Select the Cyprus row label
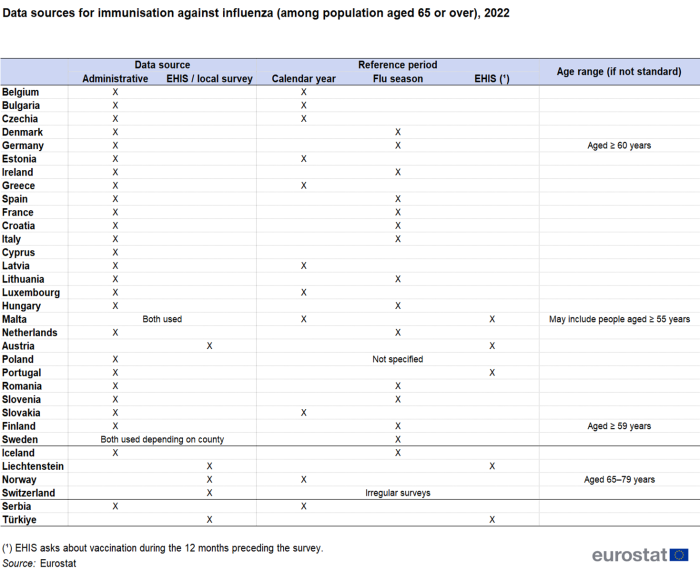 coord(18,253)
